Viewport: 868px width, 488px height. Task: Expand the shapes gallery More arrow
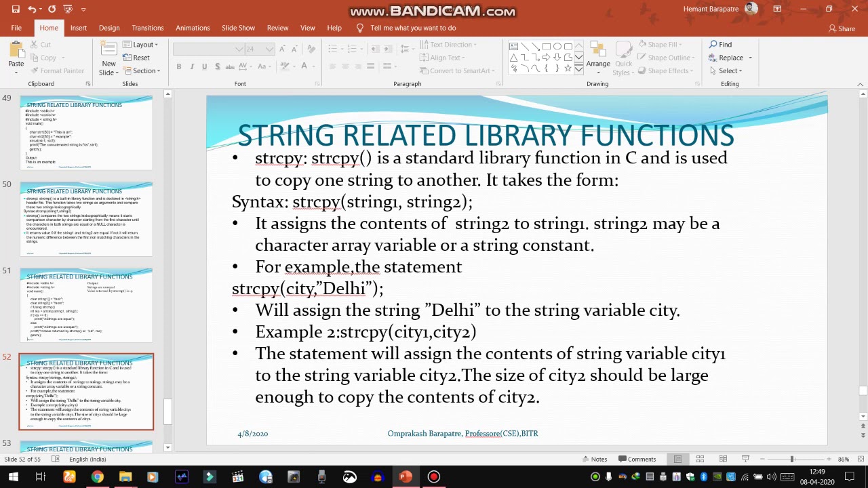pyautogui.click(x=578, y=70)
